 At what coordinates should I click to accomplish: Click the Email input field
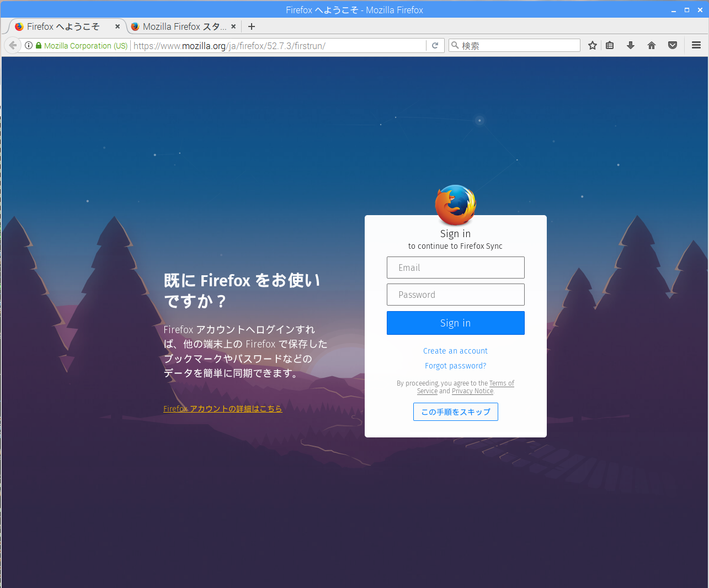[456, 268]
